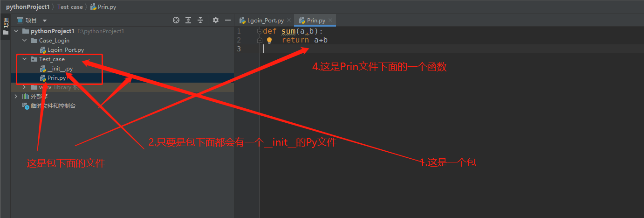
Task: Click the intention lightbulb icon on line 2
Action: [269, 41]
